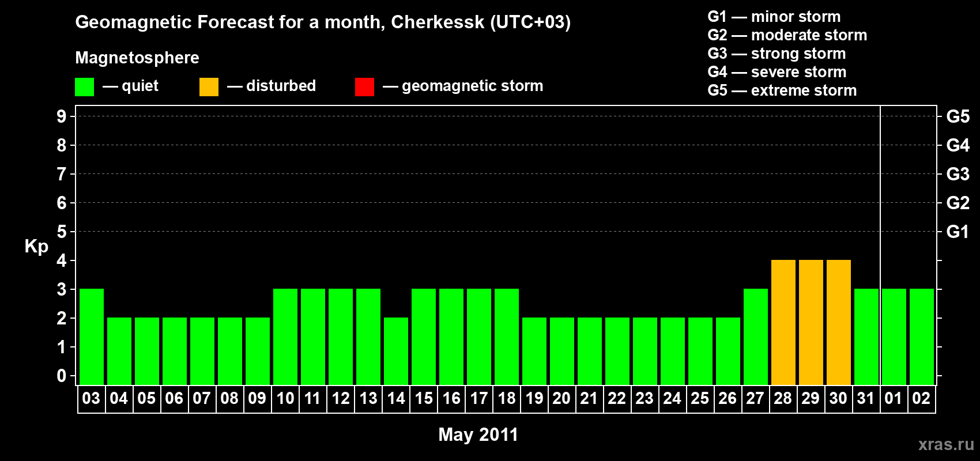Click the Kp value 0 on axis

tap(62, 376)
